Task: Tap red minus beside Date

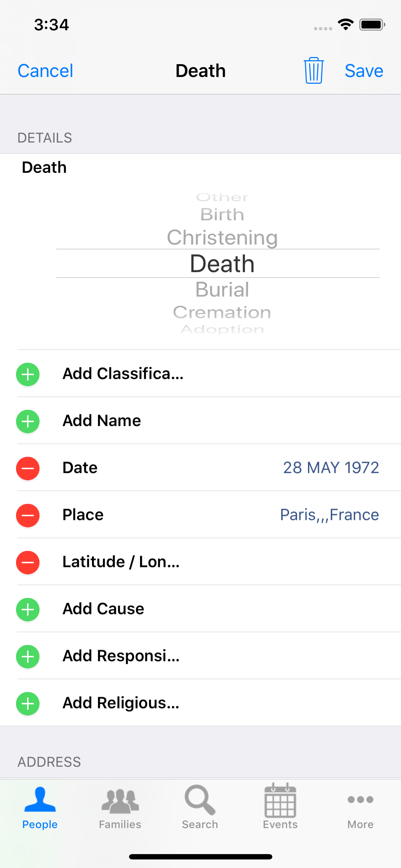Action: pos(28,468)
